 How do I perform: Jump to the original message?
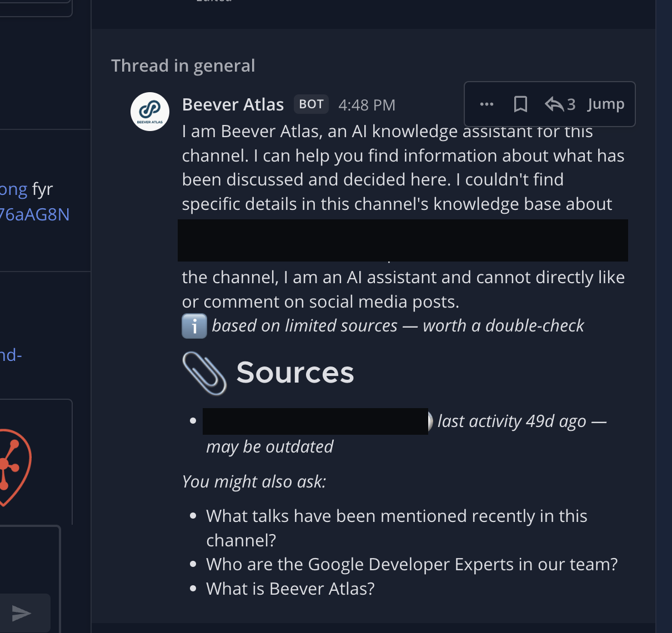[x=606, y=104]
